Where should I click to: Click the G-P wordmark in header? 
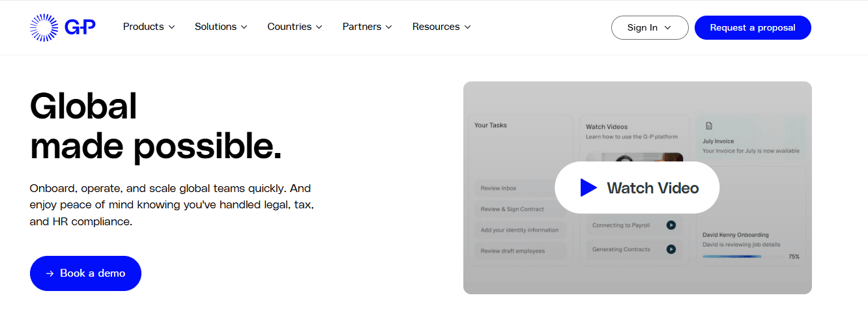80,27
